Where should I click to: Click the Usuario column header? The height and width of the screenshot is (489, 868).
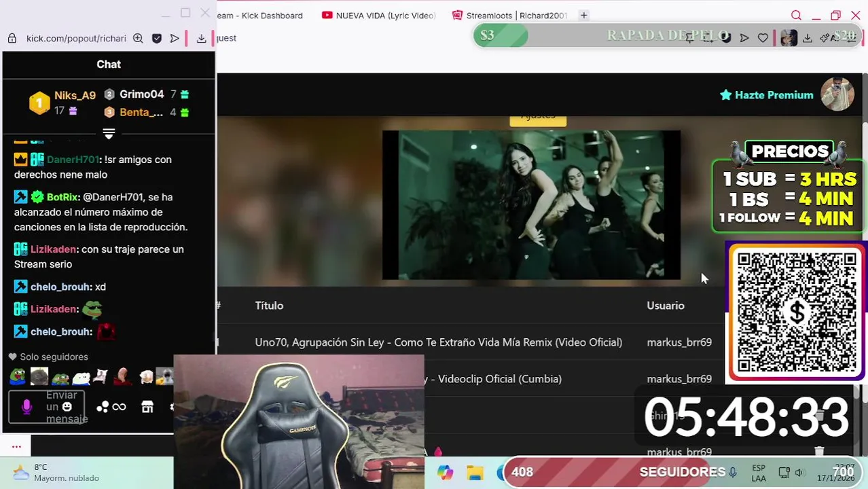coord(665,306)
